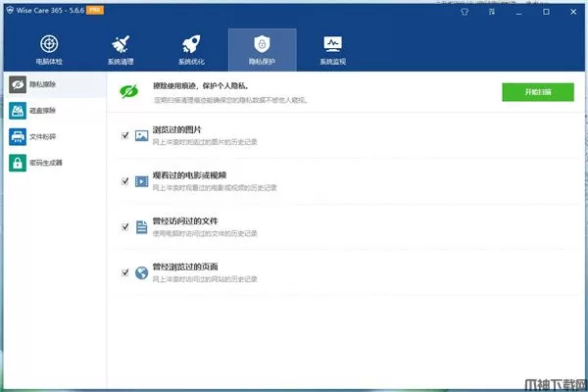Open the 系统优化 rocket icon
This screenshot has height=392, width=588.
191,44
